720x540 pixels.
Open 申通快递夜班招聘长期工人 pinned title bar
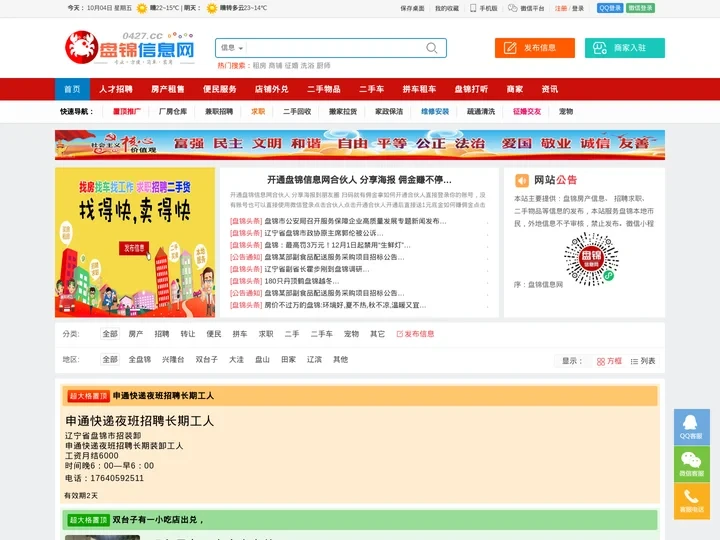(360, 396)
